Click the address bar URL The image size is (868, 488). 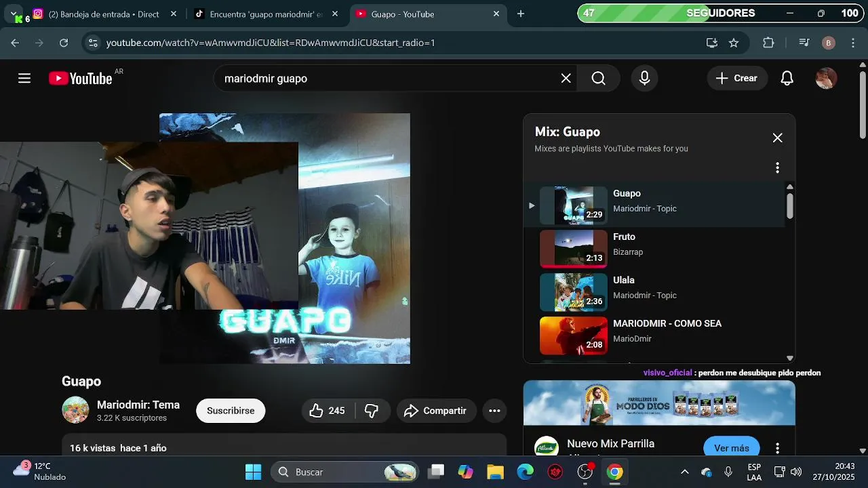point(271,43)
